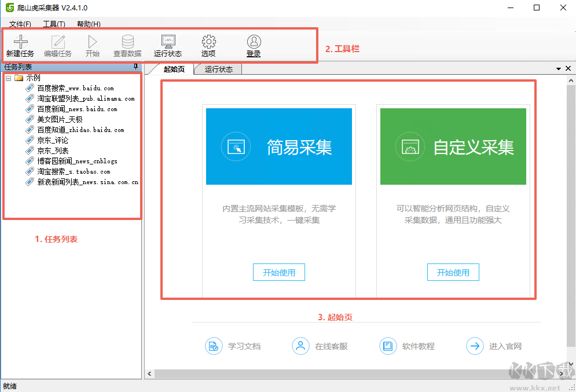Click the 软件教程 book icon

coord(388,346)
